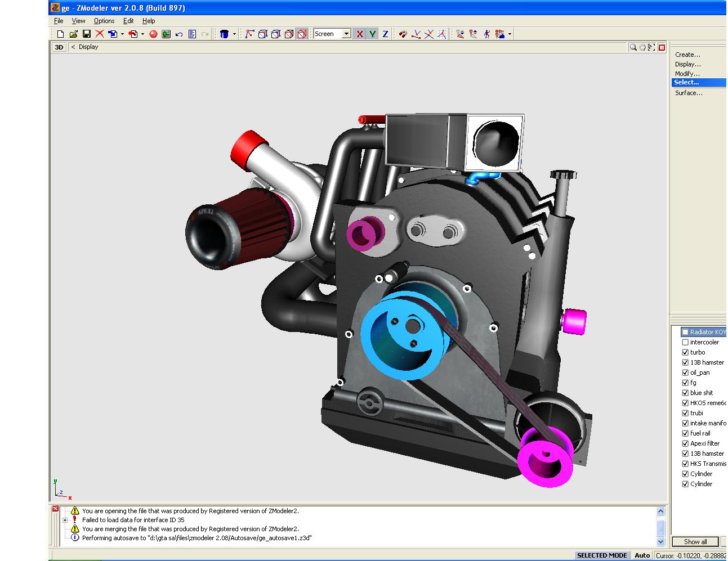
Task: Click the 3D viewport type button
Action: (x=59, y=47)
